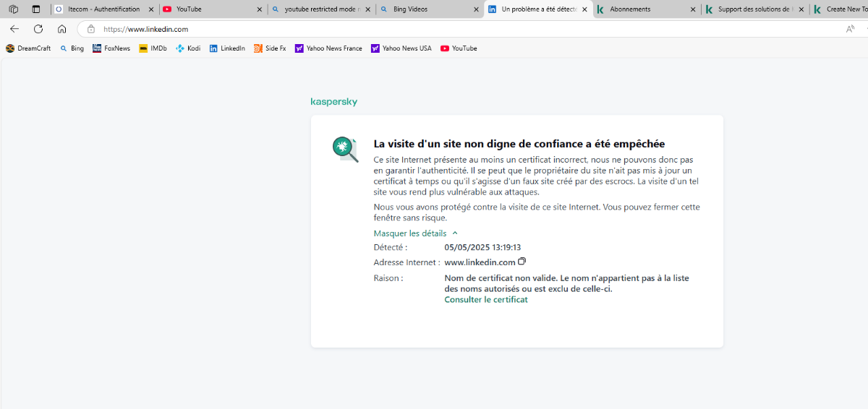Close the Itecom - Authentification tab
This screenshot has width=868, height=409.
(150, 9)
